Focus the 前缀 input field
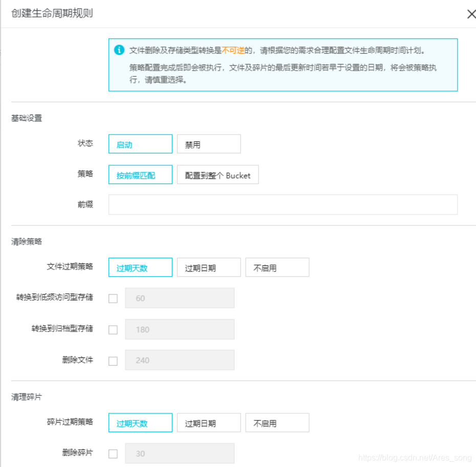The width and height of the screenshot is (476, 467). pyautogui.click(x=283, y=205)
